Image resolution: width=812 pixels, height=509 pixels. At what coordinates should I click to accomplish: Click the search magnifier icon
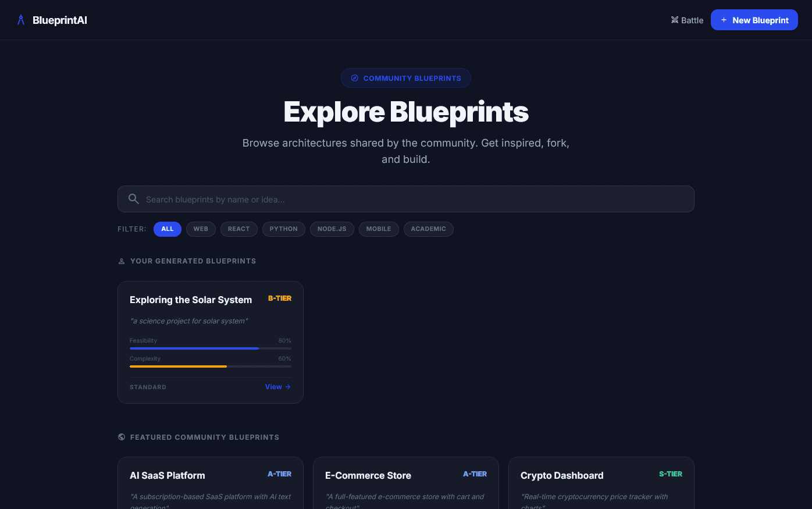pyautogui.click(x=134, y=199)
